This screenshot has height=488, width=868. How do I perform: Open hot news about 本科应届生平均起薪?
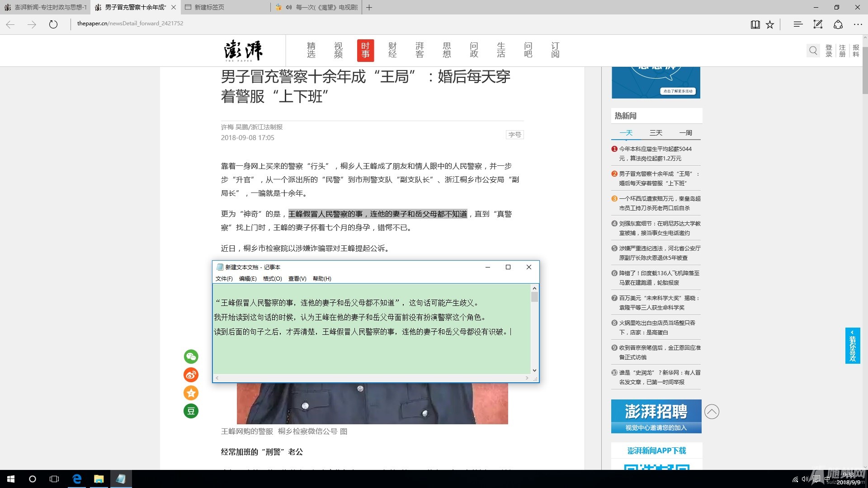656,154
